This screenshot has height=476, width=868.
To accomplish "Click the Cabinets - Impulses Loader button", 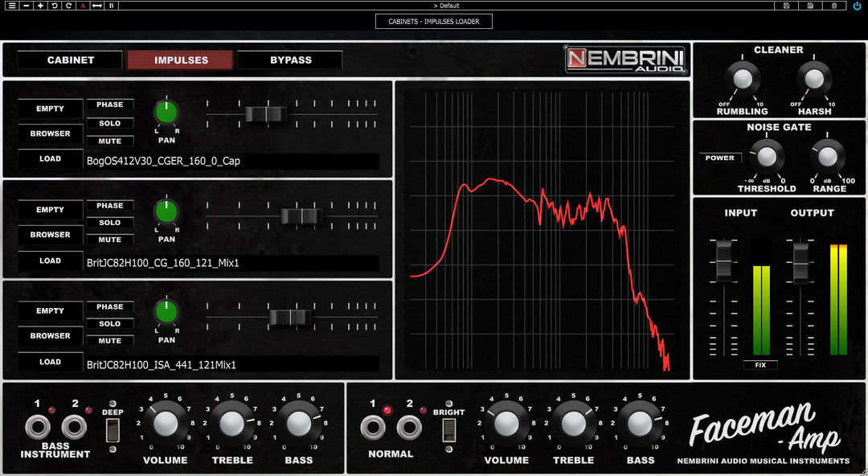I will point(433,22).
